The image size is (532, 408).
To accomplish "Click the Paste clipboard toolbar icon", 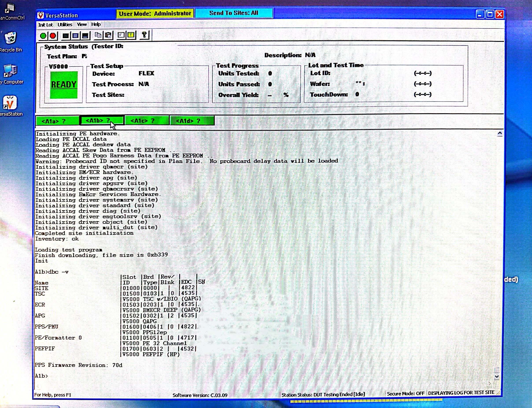I will click(109, 35).
